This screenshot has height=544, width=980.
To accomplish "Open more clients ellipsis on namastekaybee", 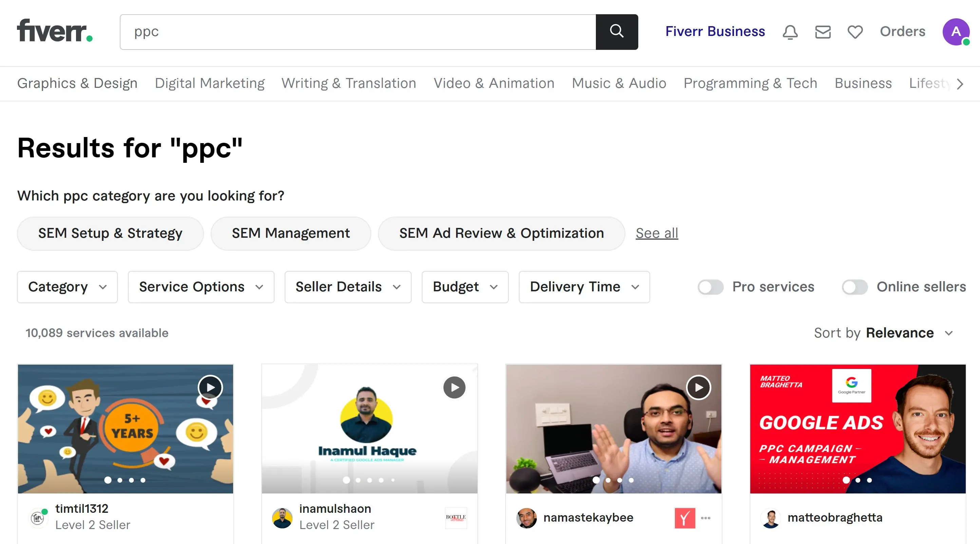I will tap(706, 518).
